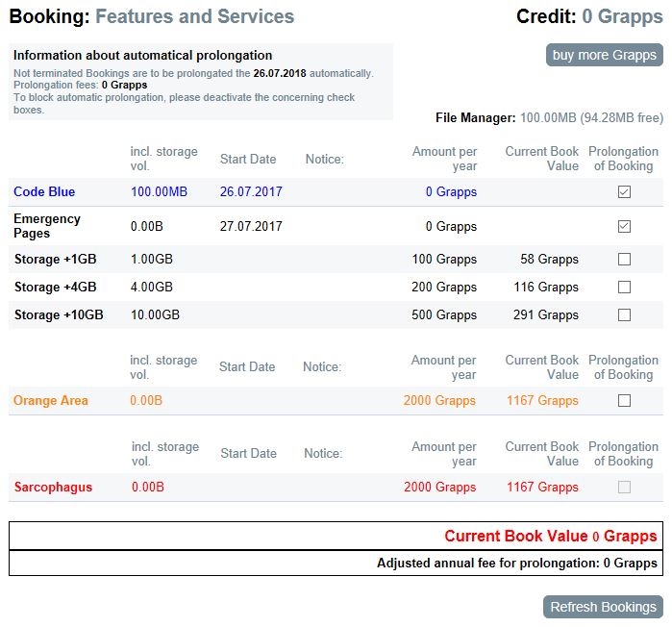Click the Credit: 0 Grapps heading

point(589,16)
